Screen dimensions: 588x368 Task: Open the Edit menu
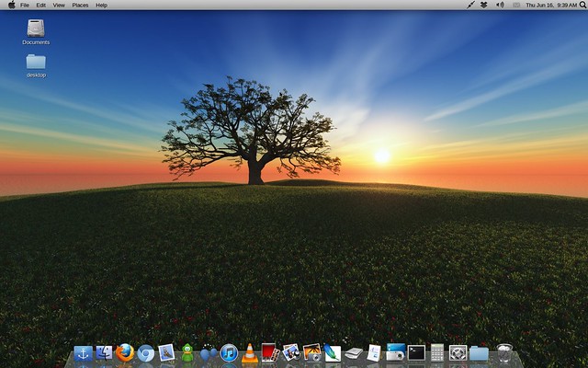tap(40, 6)
